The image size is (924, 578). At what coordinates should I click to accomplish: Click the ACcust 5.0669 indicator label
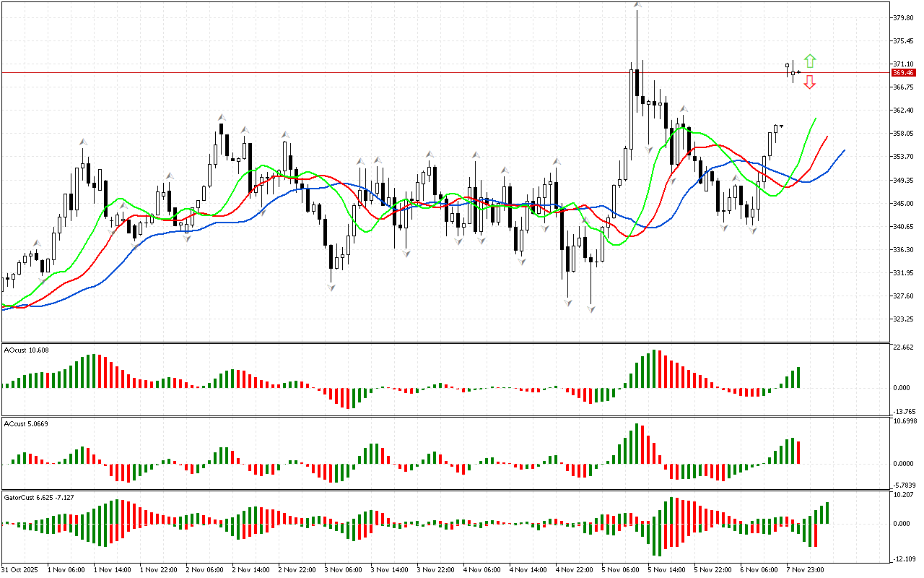tap(27, 423)
